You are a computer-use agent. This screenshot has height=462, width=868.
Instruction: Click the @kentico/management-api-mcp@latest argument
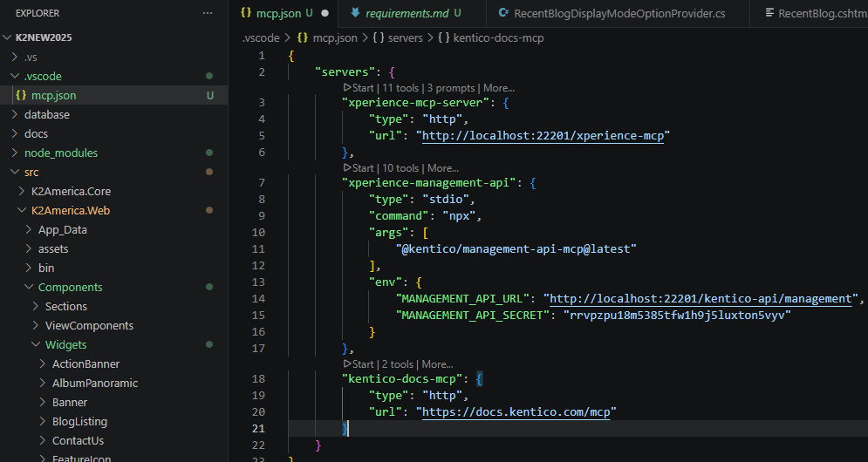click(x=516, y=249)
